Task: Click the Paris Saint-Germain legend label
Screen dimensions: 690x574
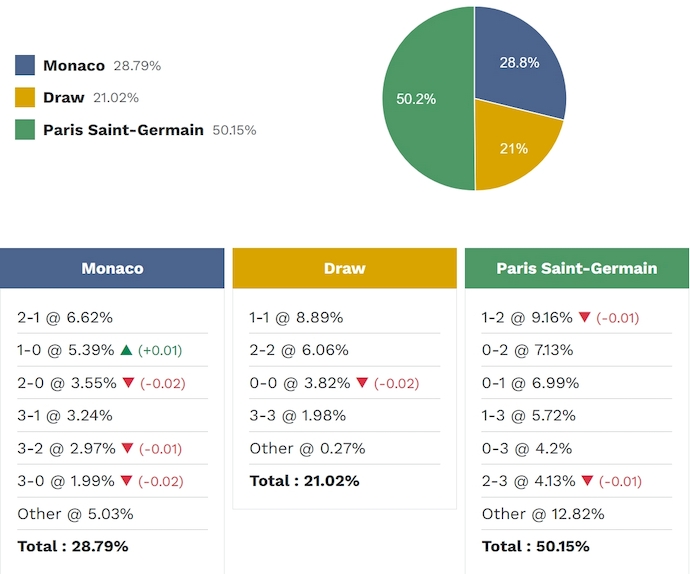Action: [x=123, y=130]
